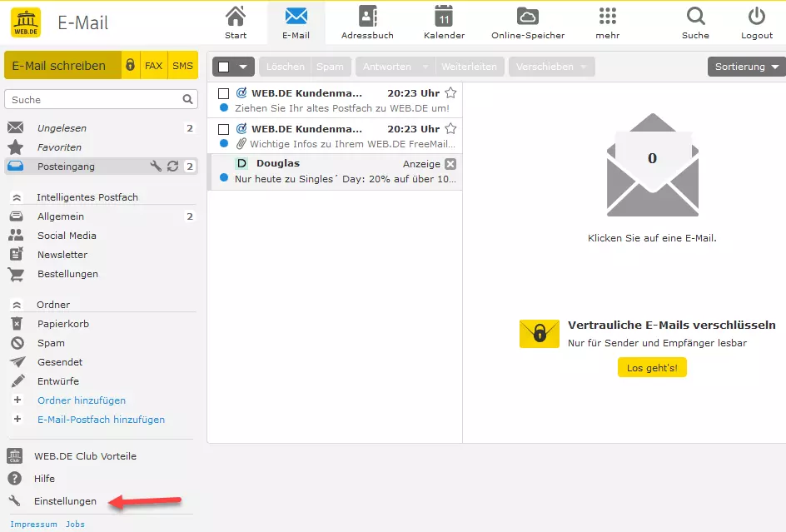Open the Sortierung dropdown
Viewport: 786px width, 532px height.
point(747,67)
